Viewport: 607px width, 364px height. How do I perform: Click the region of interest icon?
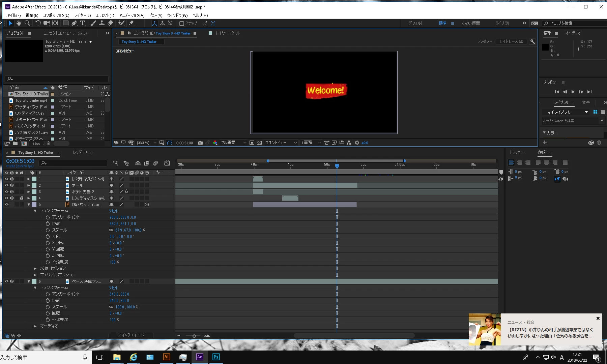point(252,143)
